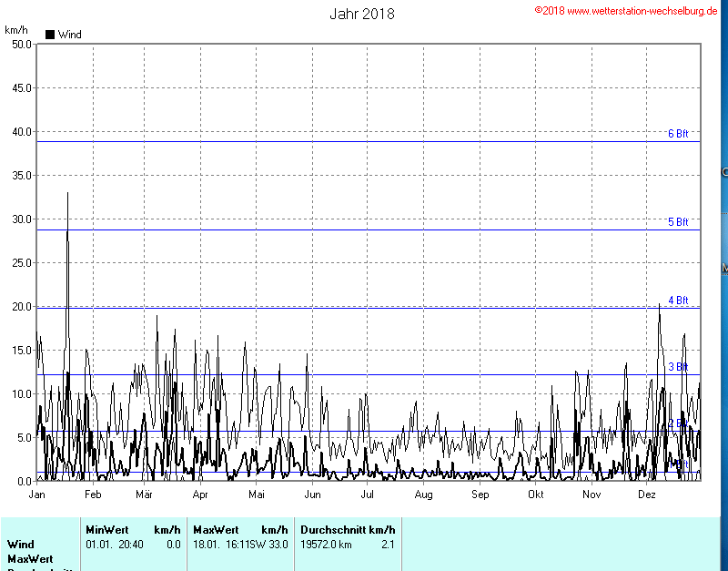Screen dimensions: 728x571
Task: Select the 10.0 y-axis label
Action: click(22, 394)
